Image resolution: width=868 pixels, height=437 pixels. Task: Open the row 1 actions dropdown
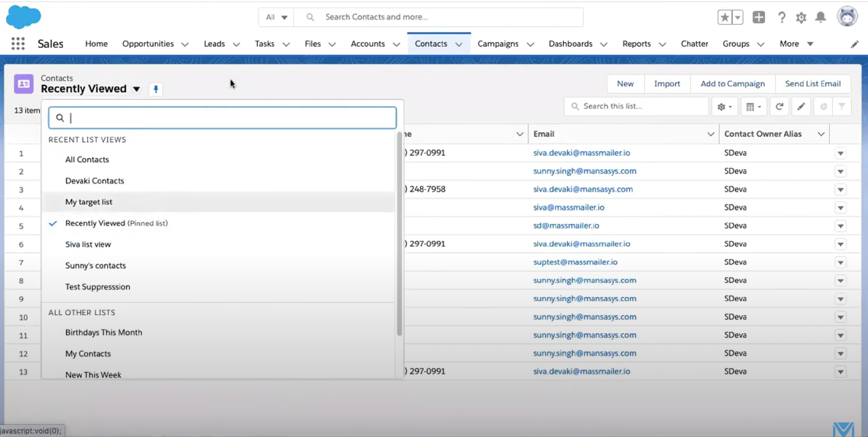(x=841, y=154)
